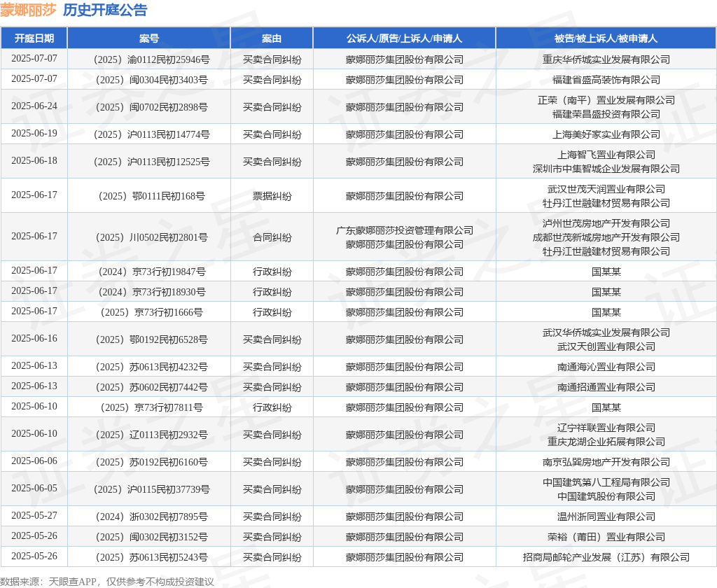Click the date 2025-05-27
This screenshot has width=717, height=588.
click(34, 515)
